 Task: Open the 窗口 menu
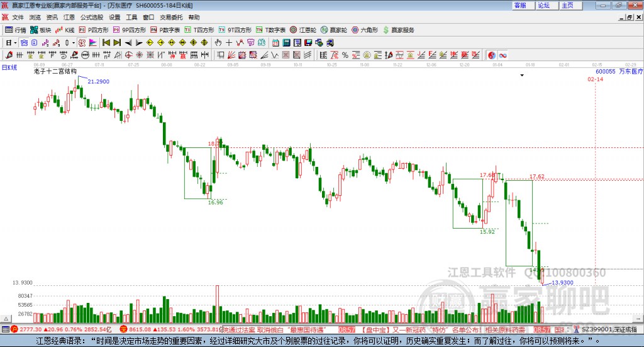(x=148, y=17)
